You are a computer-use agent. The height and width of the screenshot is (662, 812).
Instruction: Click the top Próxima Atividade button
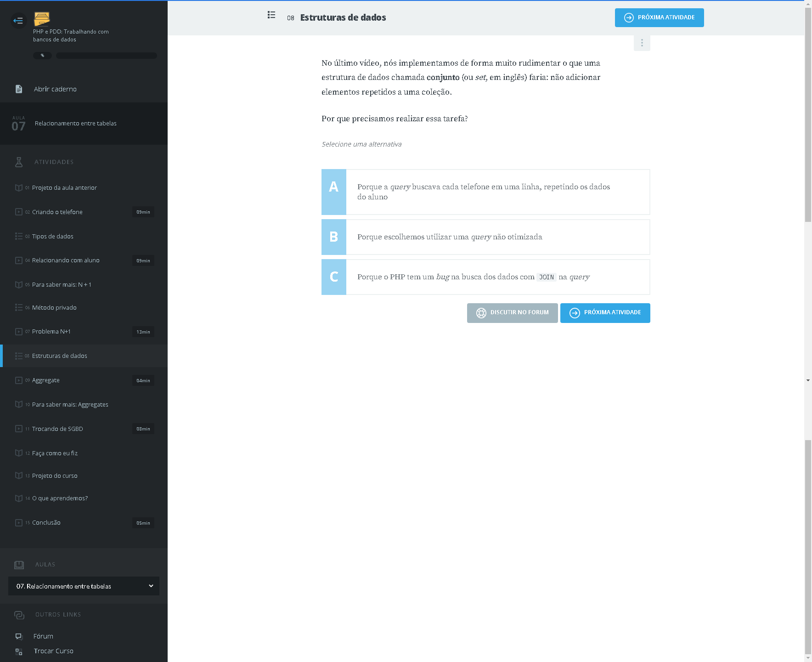click(x=659, y=17)
